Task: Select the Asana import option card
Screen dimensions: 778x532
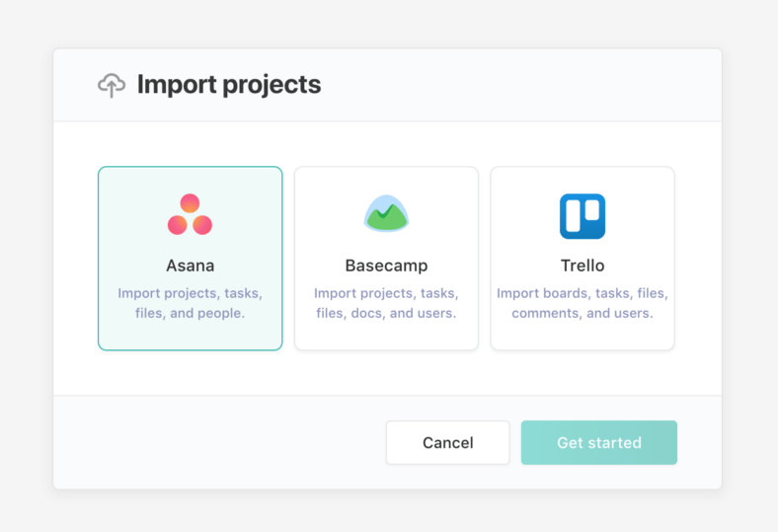Action: (190, 259)
